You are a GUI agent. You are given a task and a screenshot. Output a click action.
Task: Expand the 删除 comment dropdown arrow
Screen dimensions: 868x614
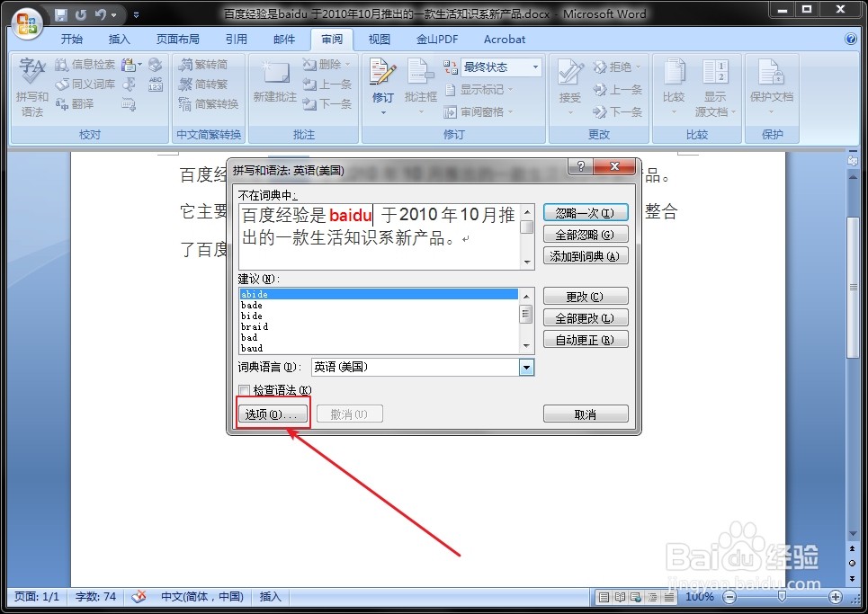point(347,65)
